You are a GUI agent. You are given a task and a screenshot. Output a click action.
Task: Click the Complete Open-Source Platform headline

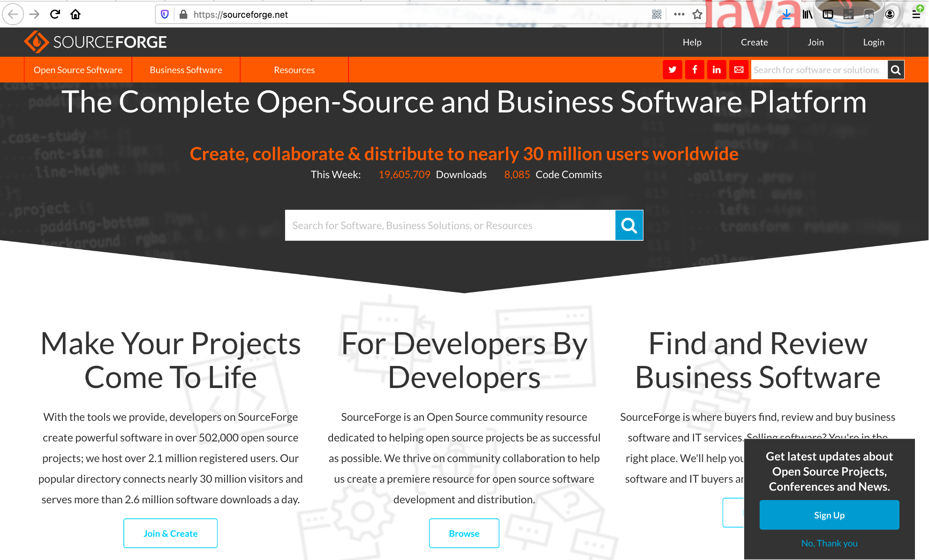point(464,102)
